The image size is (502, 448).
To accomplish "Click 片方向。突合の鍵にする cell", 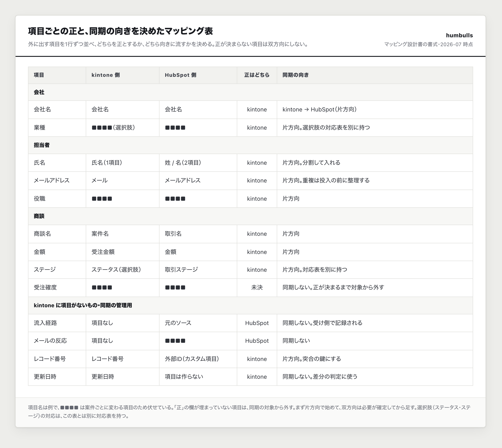I will click(375, 359).
